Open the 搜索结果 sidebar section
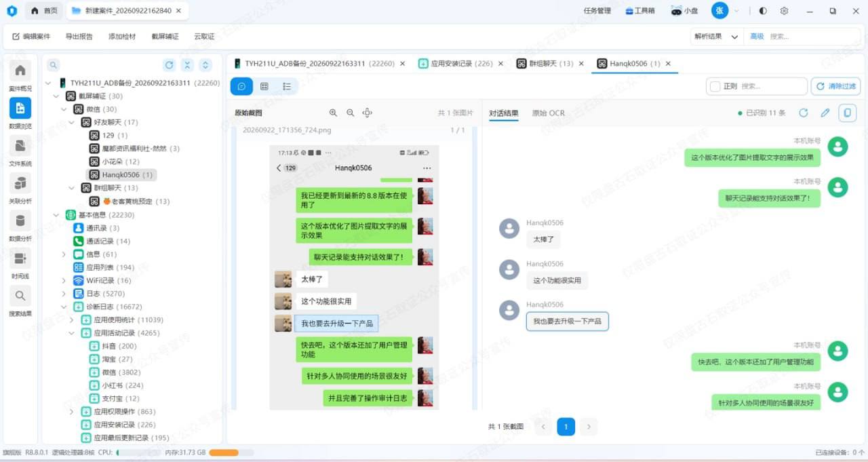868x462 pixels. point(20,301)
